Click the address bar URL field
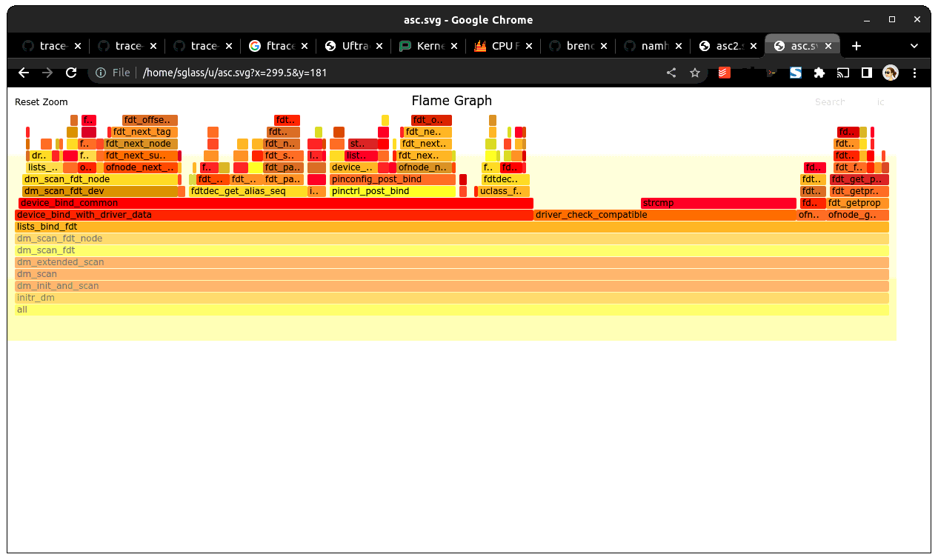Viewport: 938px width, 560px height. [370, 73]
